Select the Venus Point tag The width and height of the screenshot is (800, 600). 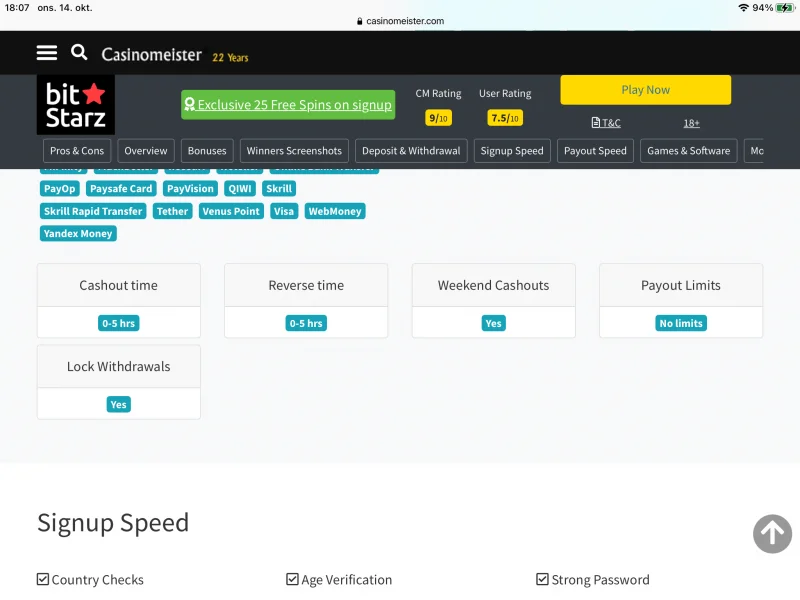click(x=231, y=211)
